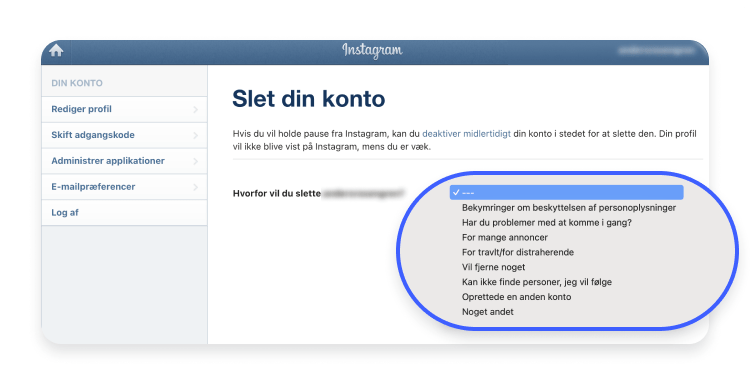Open the blurred username in the header

656,50
